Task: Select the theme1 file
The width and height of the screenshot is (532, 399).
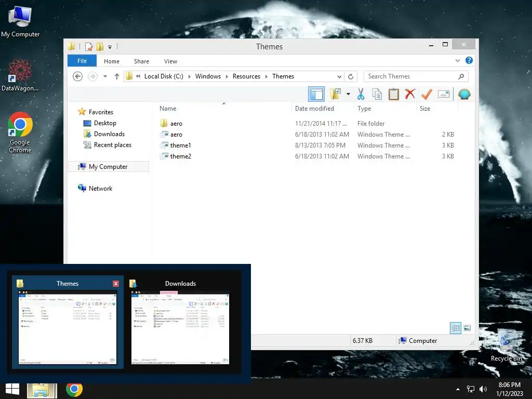Action: 180,145
